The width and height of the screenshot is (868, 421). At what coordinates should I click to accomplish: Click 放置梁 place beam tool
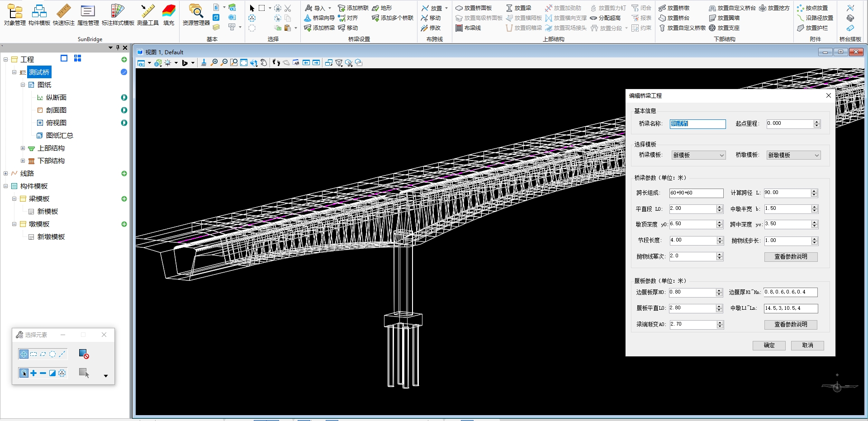tap(518, 8)
